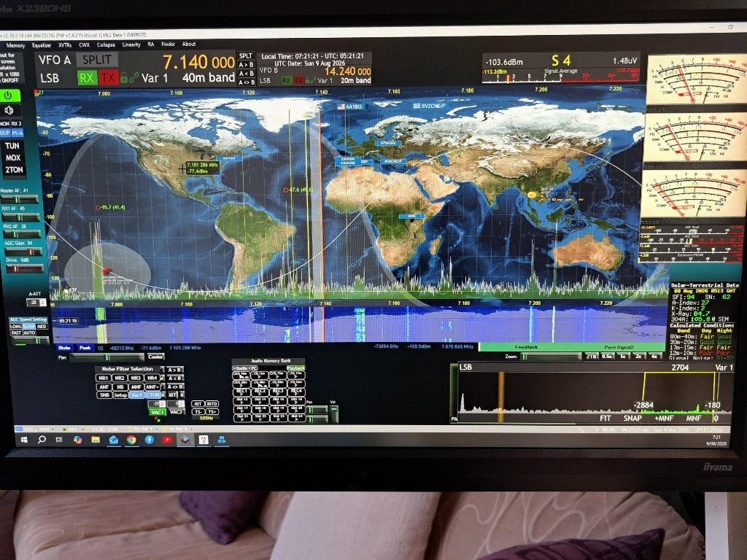Viewport: 747px width, 560px height.
Task: Adjust the Pan slider
Action: pyautogui.click(x=106, y=357)
